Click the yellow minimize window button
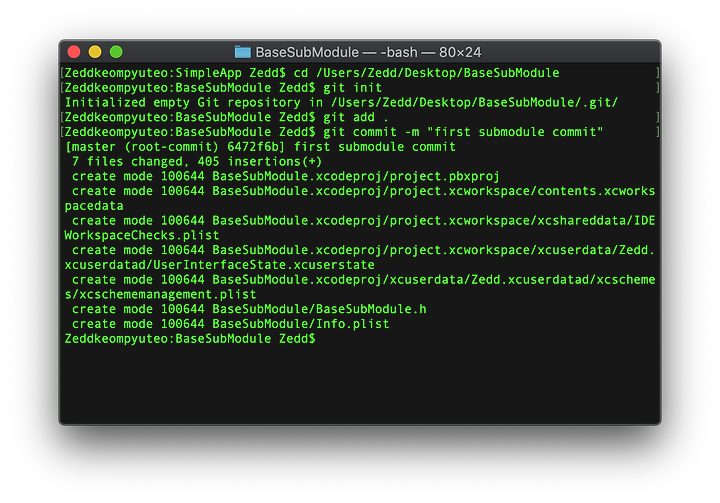The width and height of the screenshot is (720, 503). 95,52
